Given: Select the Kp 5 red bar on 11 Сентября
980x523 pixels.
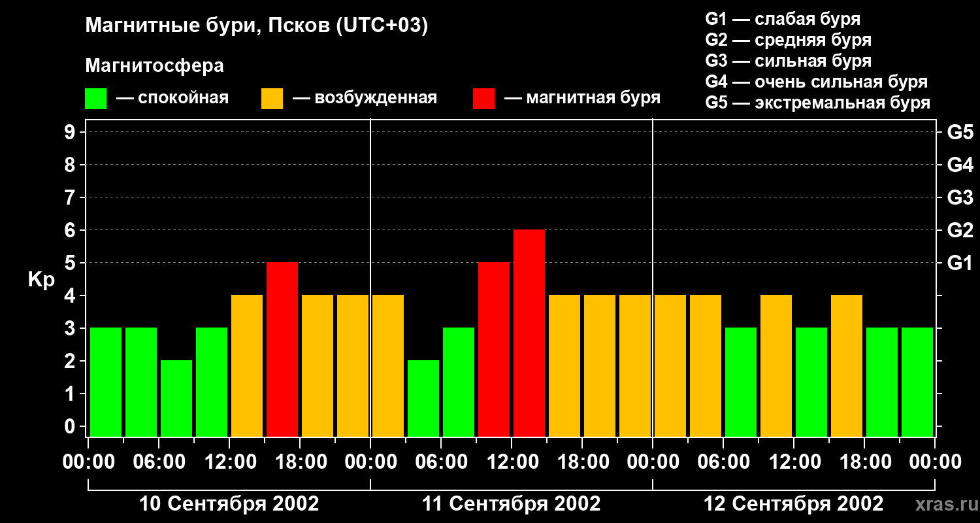Looking at the screenshot, I should (494, 350).
